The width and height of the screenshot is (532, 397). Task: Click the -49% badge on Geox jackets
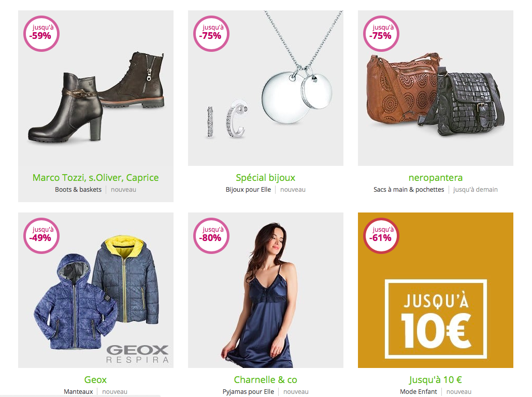click(41, 236)
